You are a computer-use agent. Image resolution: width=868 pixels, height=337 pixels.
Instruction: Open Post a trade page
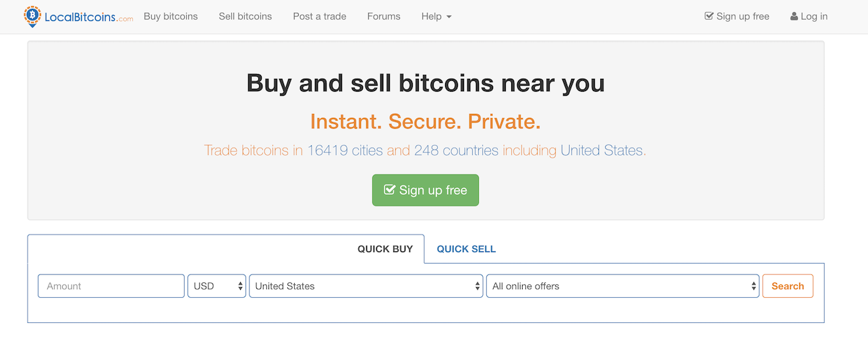pyautogui.click(x=320, y=16)
